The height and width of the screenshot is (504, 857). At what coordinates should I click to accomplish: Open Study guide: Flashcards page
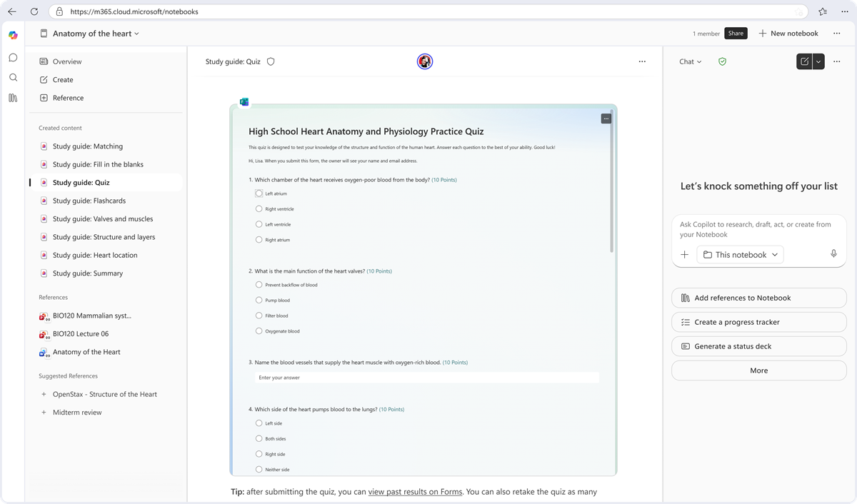(x=89, y=201)
